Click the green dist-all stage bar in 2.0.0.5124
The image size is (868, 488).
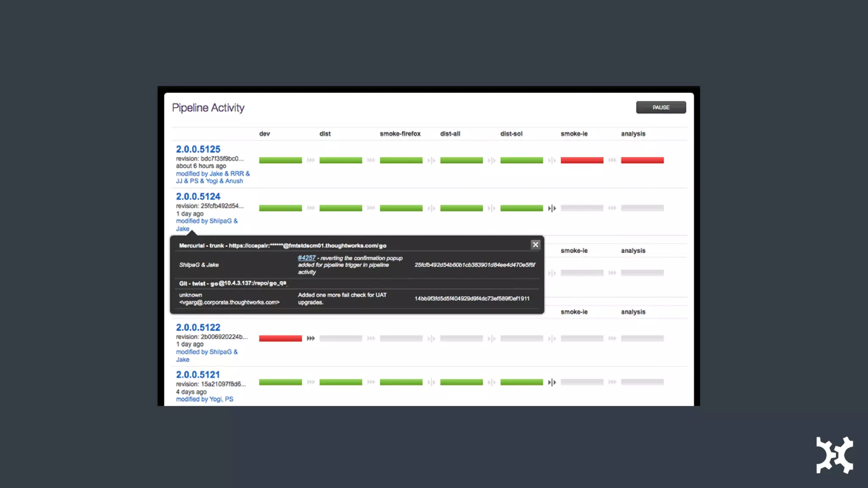point(461,208)
